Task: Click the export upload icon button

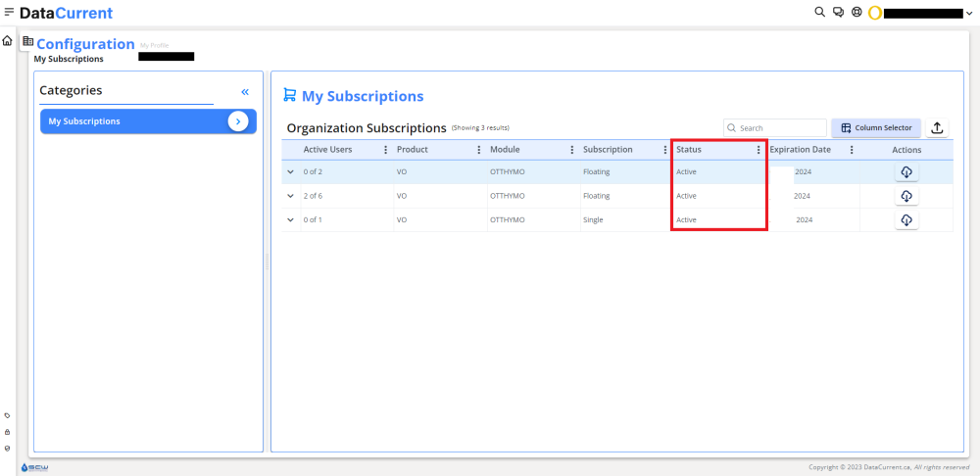Action: (x=937, y=127)
